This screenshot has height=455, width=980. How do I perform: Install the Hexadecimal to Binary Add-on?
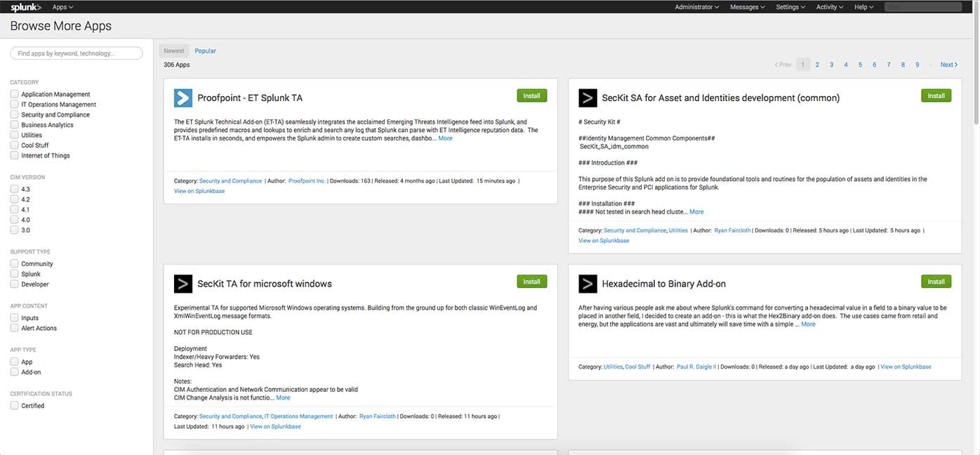point(936,282)
